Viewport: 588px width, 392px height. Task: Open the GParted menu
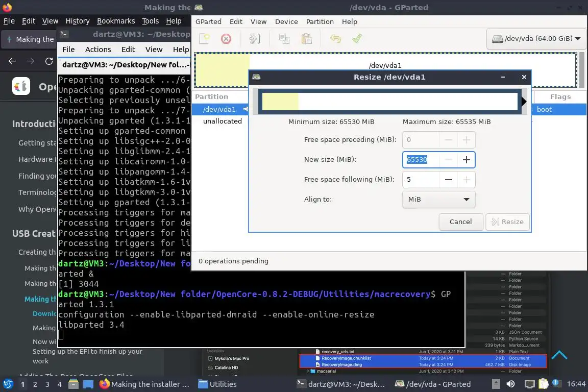click(x=208, y=22)
